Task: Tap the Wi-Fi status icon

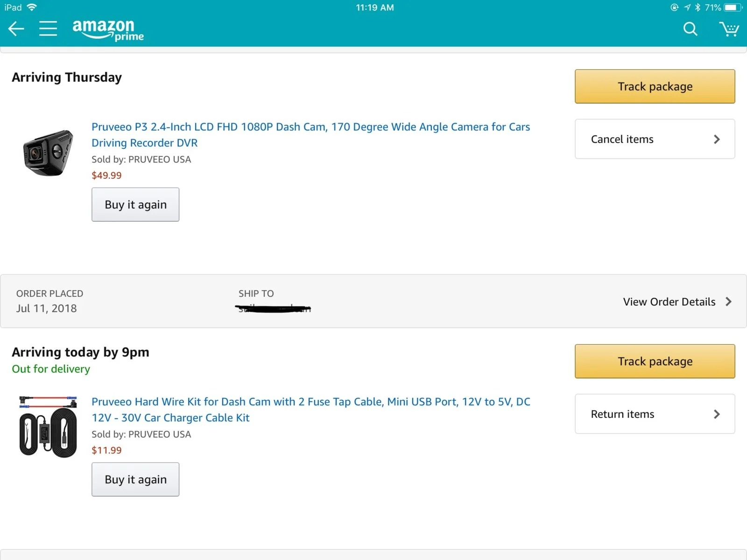Action: point(32,7)
